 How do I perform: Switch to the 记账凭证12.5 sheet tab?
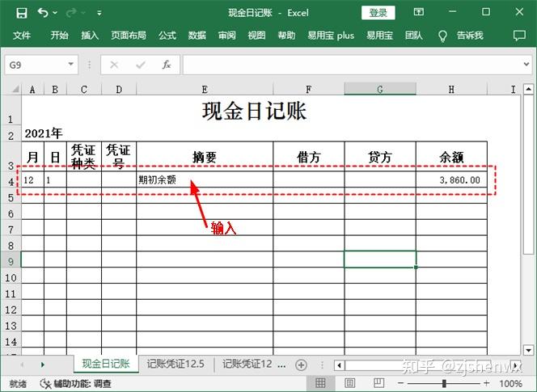click(x=175, y=365)
